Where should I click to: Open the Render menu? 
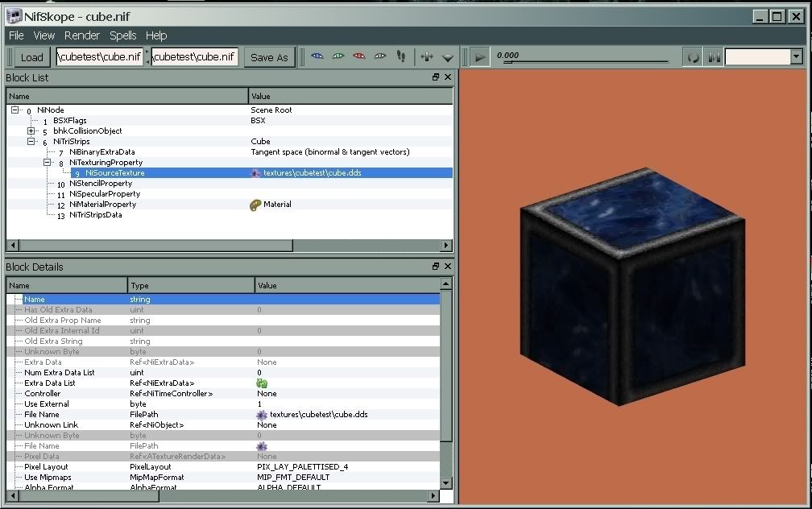coord(82,35)
